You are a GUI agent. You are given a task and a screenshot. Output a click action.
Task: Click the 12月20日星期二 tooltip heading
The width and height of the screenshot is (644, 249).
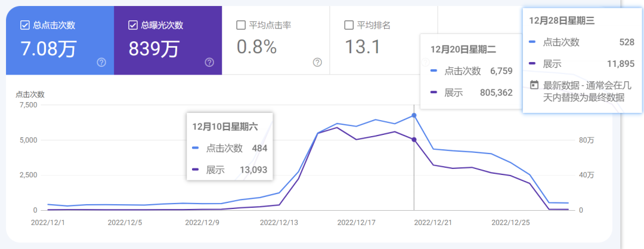[463, 49]
